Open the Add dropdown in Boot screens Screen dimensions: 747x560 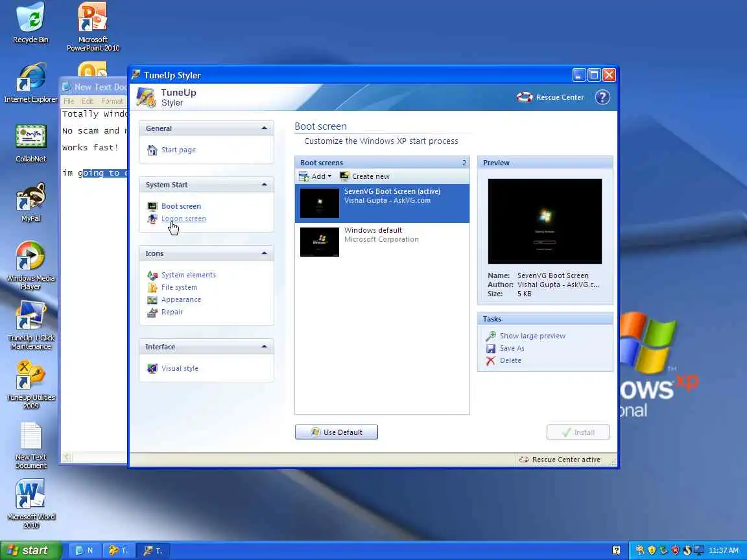point(315,176)
